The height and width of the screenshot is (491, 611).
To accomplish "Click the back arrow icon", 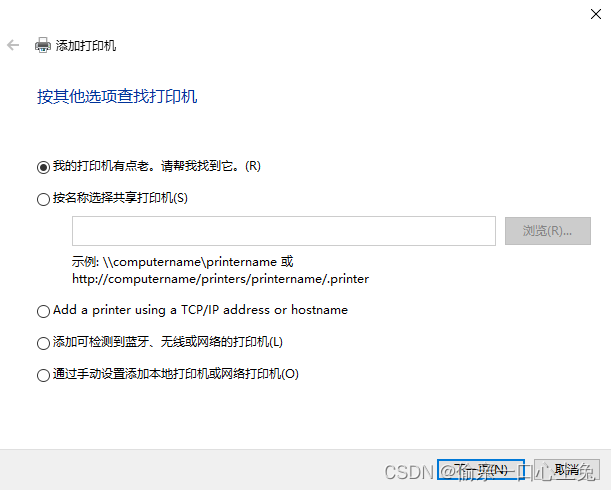I will pos(13,45).
